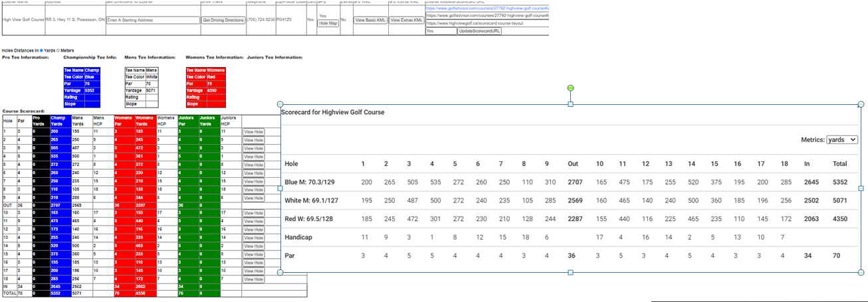Viewport: 868px width, 302px height.
Task: Click the green rotation handle above scorecard image
Action: (x=570, y=88)
